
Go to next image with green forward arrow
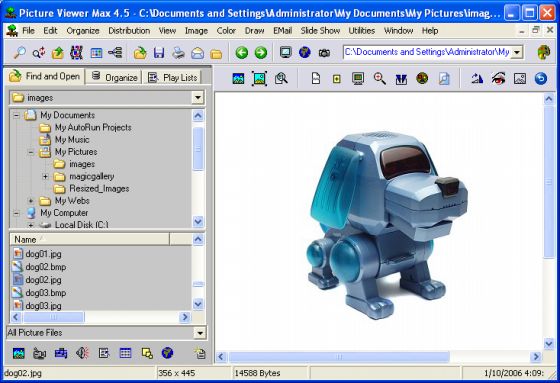pos(261,53)
